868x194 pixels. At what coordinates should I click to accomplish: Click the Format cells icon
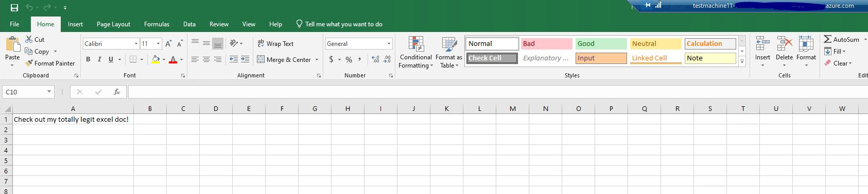(x=806, y=44)
